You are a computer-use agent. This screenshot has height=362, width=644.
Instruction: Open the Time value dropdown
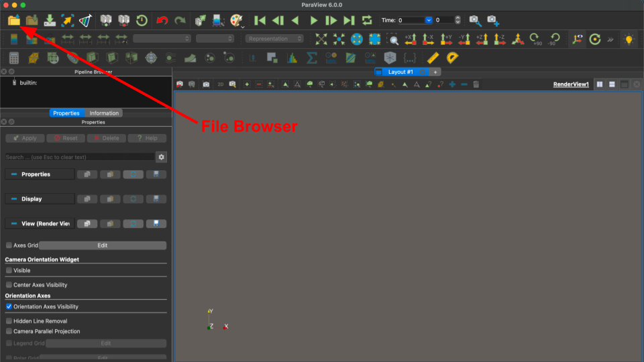[x=429, y=20]
